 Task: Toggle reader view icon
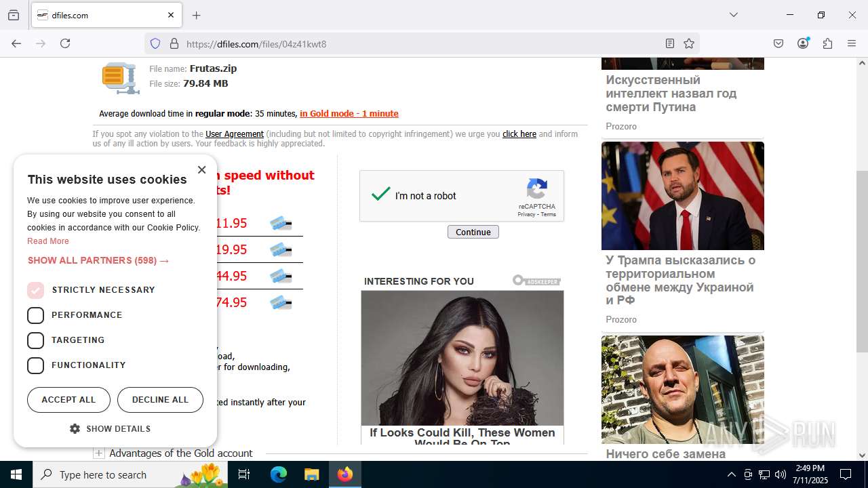[x=670, y=43]
